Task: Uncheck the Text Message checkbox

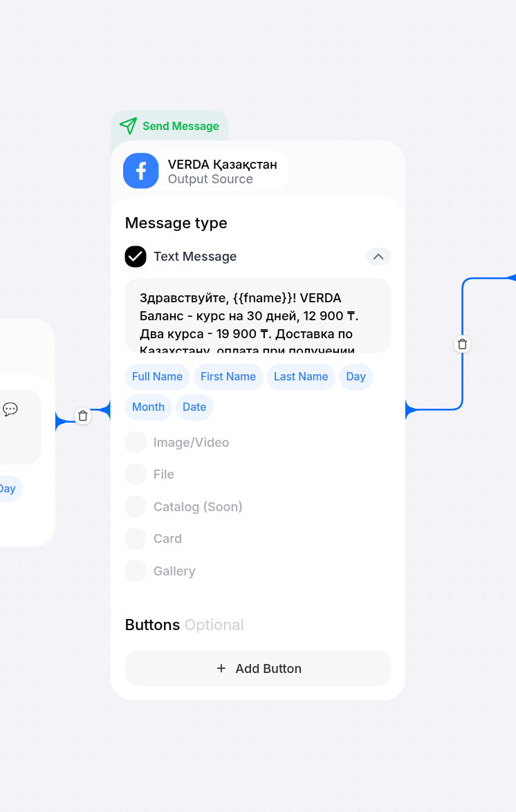Action: pyautogui.click(x=135, y=257)
